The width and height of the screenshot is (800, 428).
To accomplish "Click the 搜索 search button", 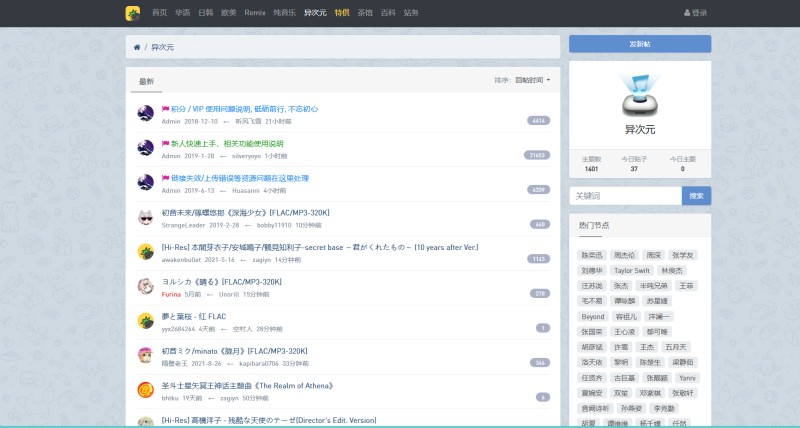I will click(x=696, y=196).
